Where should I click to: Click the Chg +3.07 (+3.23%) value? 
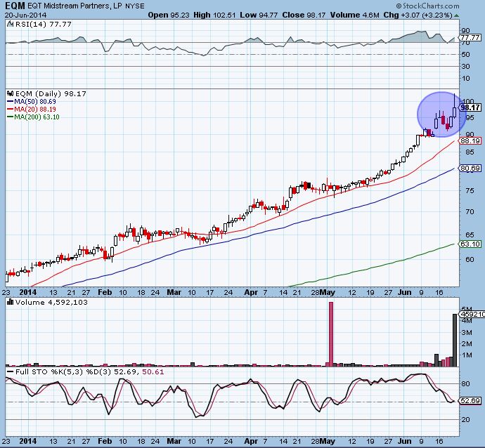coord(418,15)
